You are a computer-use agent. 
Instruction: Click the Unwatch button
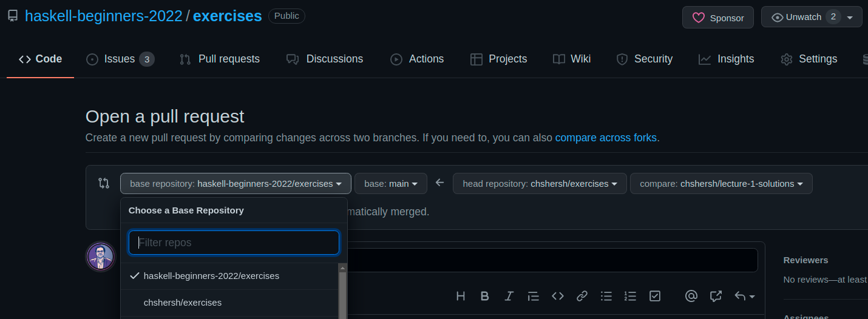(x=812, y=18)
